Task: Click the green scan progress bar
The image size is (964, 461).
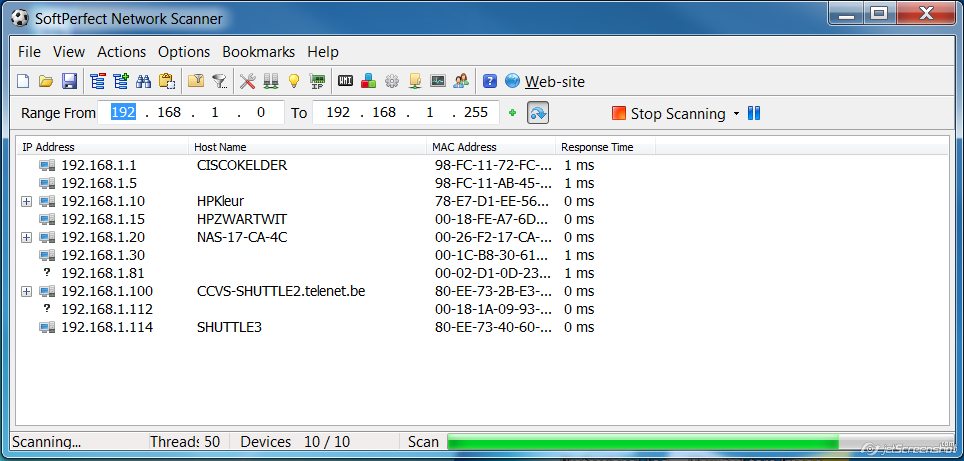Action: 642,442
